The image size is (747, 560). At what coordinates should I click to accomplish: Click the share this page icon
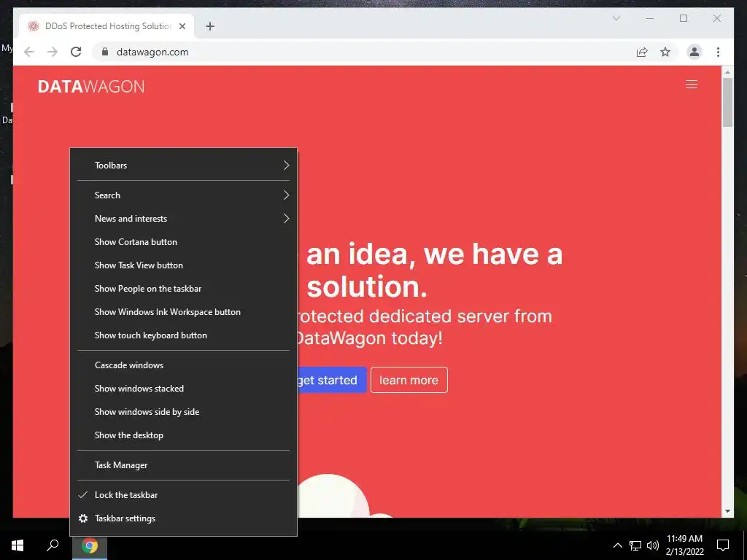point(642,52)
